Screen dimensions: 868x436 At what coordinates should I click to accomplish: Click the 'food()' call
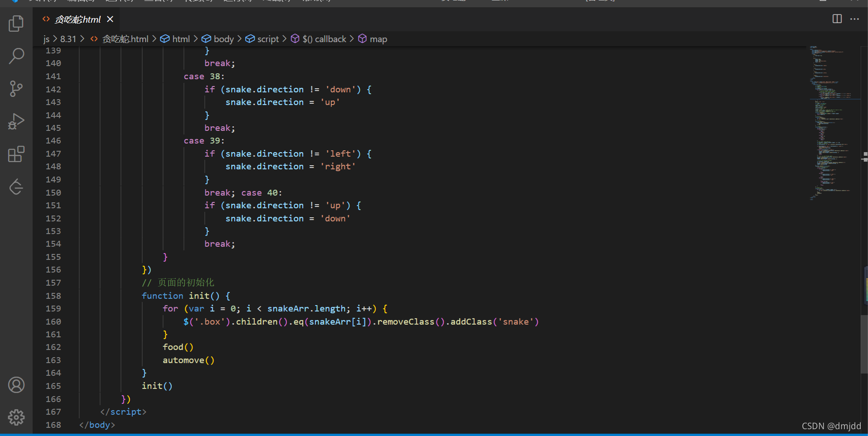click(178, 347)
